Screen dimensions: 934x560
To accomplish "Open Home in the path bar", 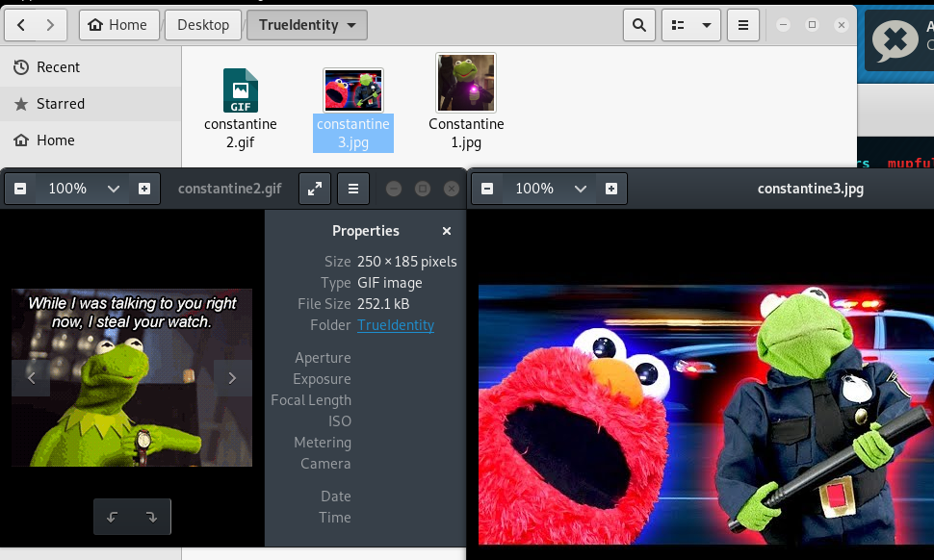I will pyautogui.click(x=118, y=25).
